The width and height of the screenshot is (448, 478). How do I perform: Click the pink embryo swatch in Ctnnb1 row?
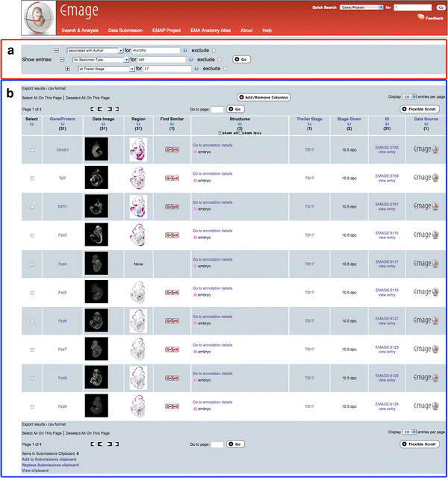(195, 152)
